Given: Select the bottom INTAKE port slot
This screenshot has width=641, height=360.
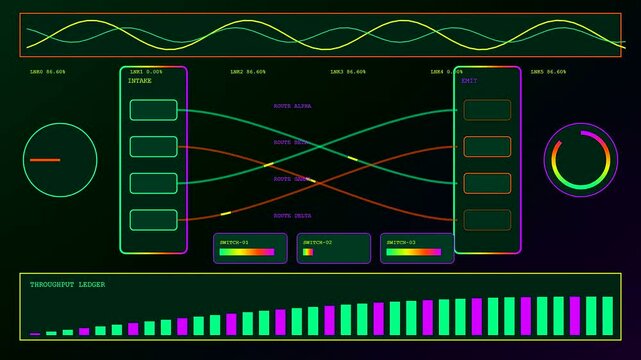Looking at the screenshot, I should [x=154, y=220].
